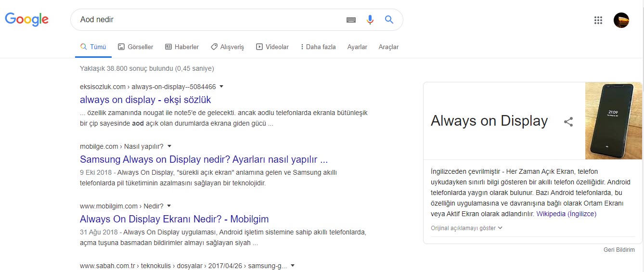Start voice search with the microphone icon

click(370, 20)
